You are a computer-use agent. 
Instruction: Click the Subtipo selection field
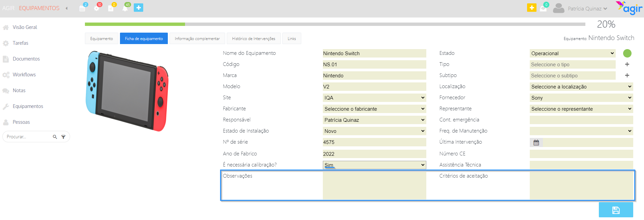coord(573,75)
